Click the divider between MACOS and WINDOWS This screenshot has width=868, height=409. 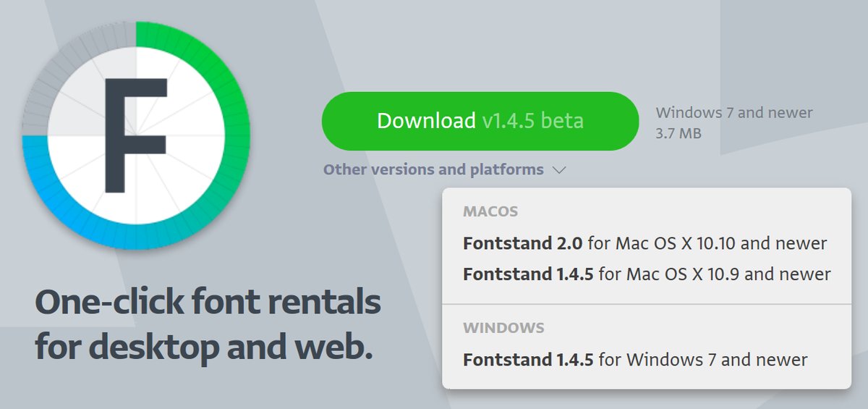(646, 304)
